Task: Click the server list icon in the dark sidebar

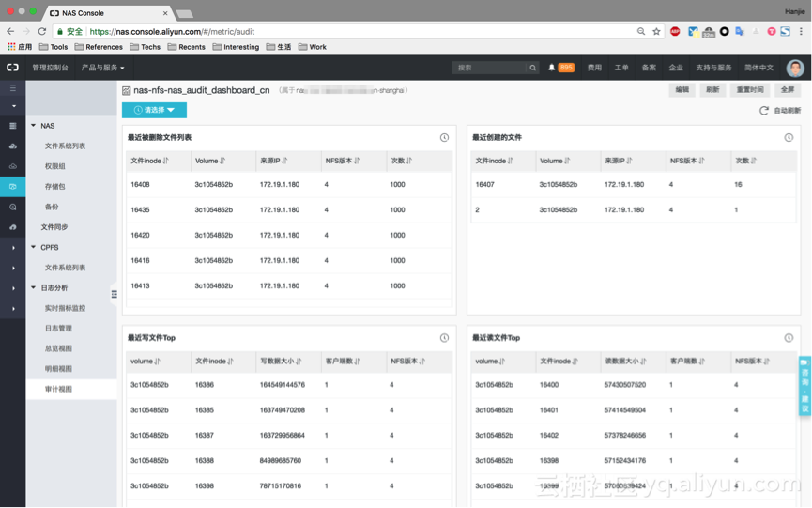Action: 13,126
